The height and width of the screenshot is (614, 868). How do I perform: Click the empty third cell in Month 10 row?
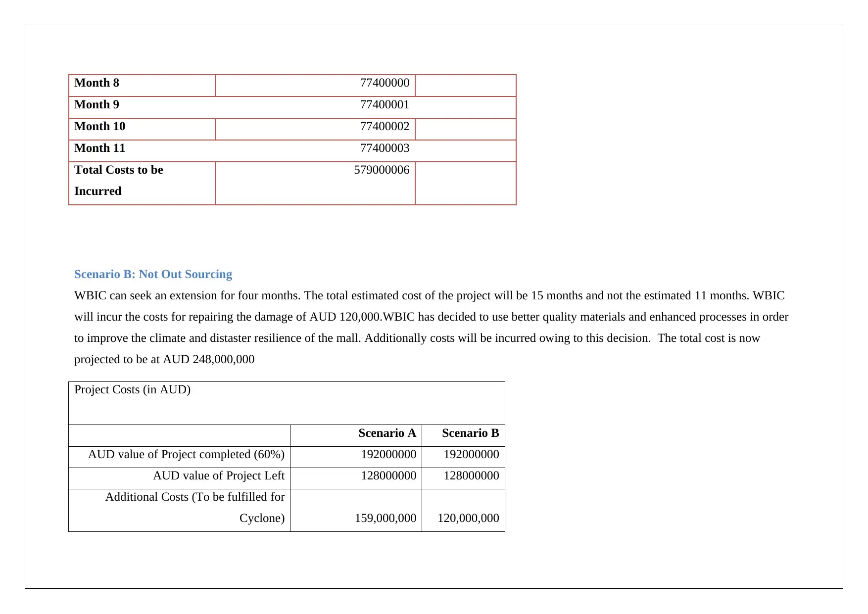tap(466, 129)
